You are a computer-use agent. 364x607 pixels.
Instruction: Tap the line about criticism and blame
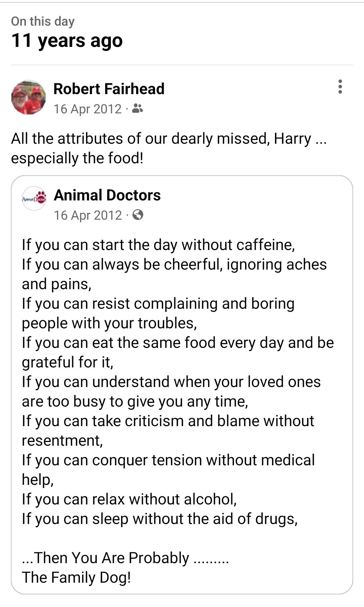click(168, 421)
